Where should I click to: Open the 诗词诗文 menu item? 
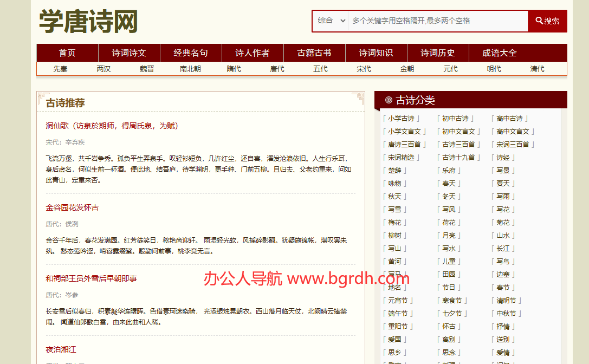[129, 53]
